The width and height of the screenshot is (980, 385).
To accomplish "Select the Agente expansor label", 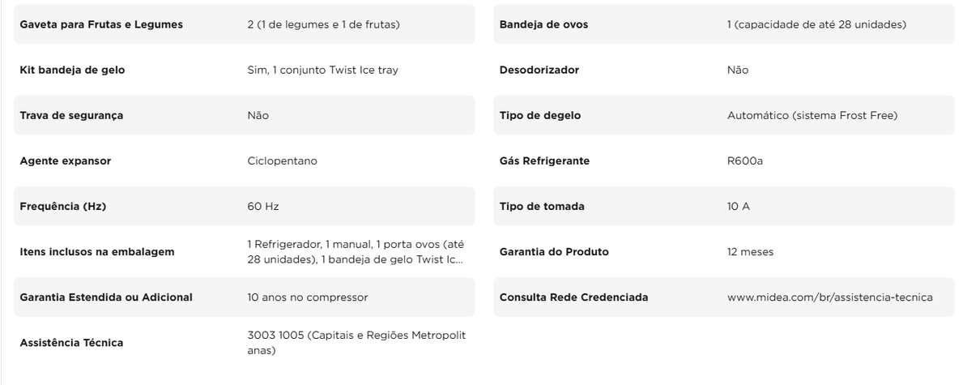I will coord(65,160).
